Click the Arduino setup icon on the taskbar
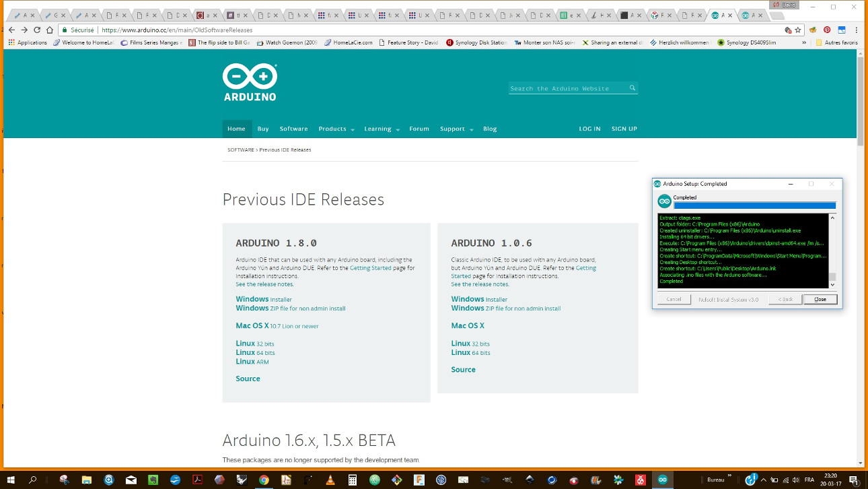 click(x=663, y=480)
